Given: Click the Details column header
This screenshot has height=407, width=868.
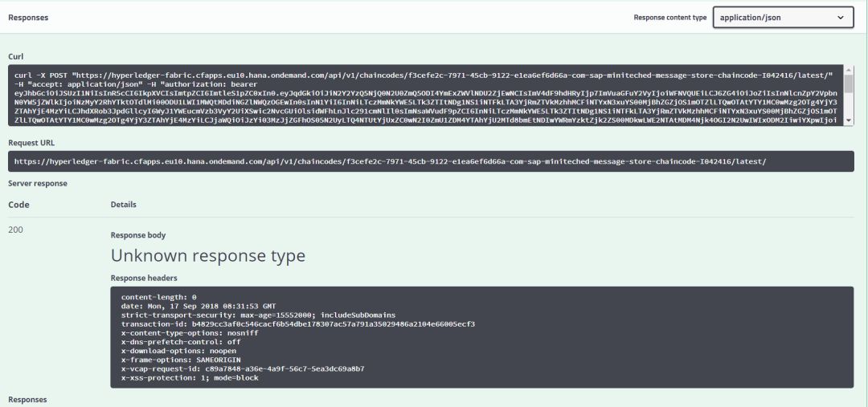Looking at the screenshot, I should (x=124, y=204).
